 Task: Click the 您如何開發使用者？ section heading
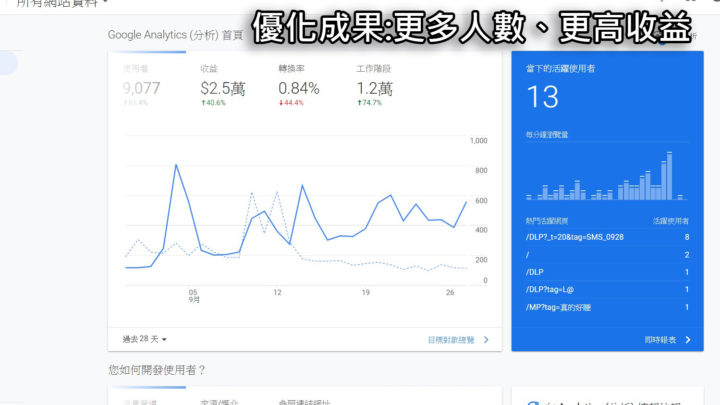[x=157, y=370]
